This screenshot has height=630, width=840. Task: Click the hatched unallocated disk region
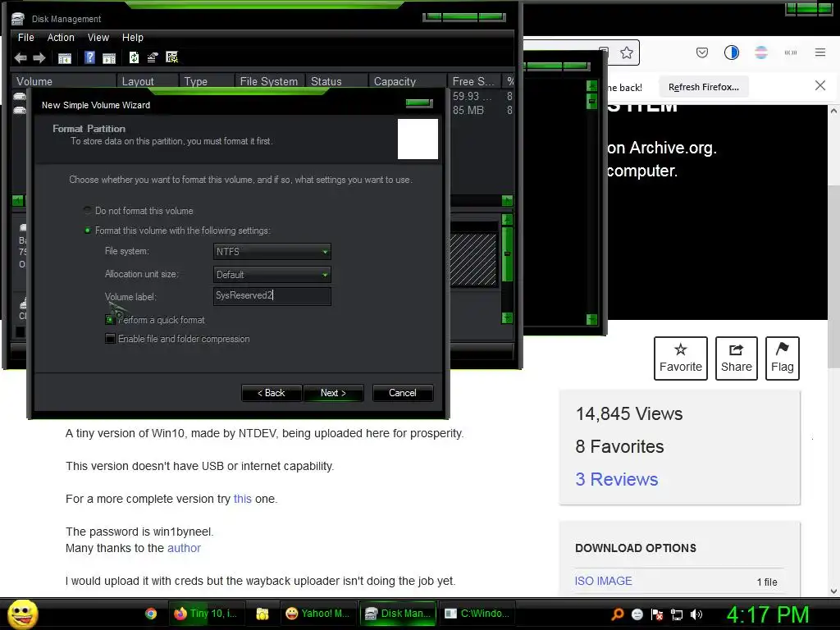(473, 259)
